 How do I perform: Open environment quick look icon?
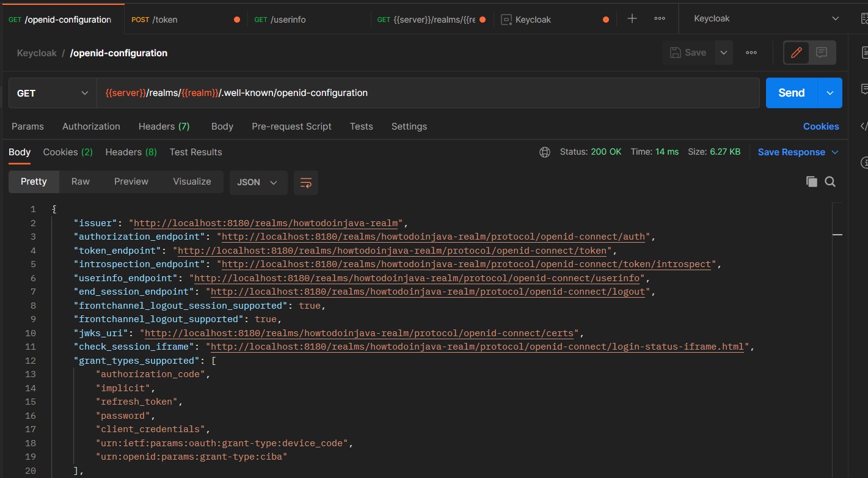click(x=863, y=19)
